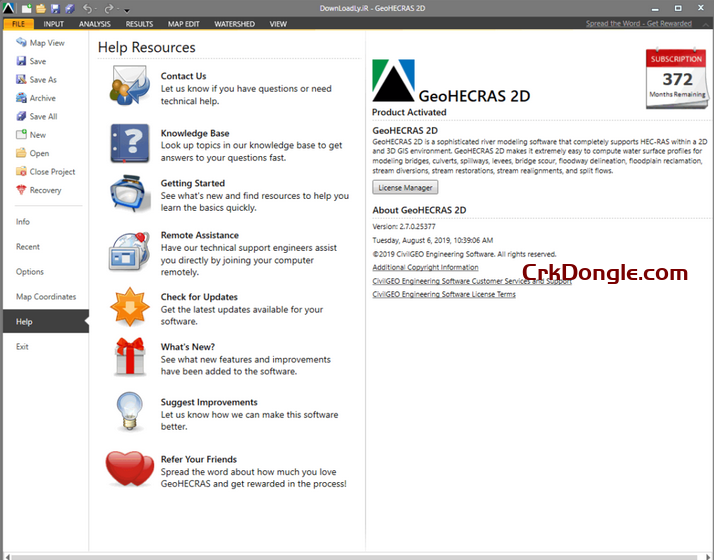The width and height of the screenshot is (714, 560).
Task: Choose New in the File sidebar
Action: 31,135
